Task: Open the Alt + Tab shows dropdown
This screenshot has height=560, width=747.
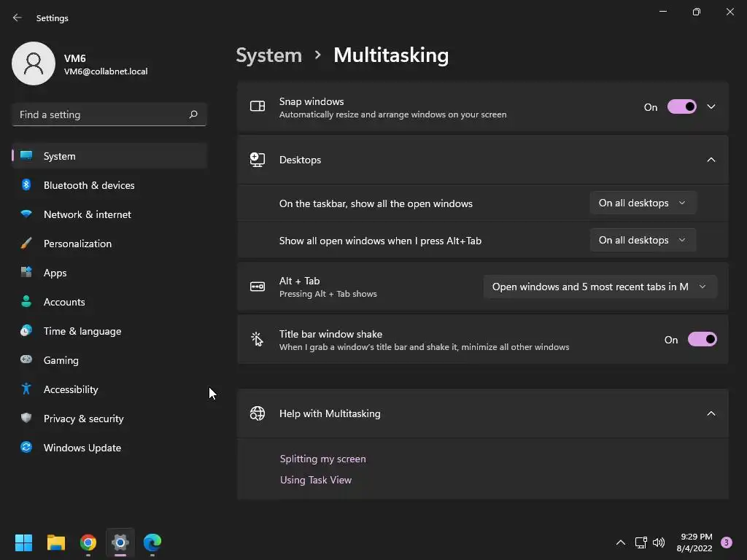Action: (x=600, y=287)
